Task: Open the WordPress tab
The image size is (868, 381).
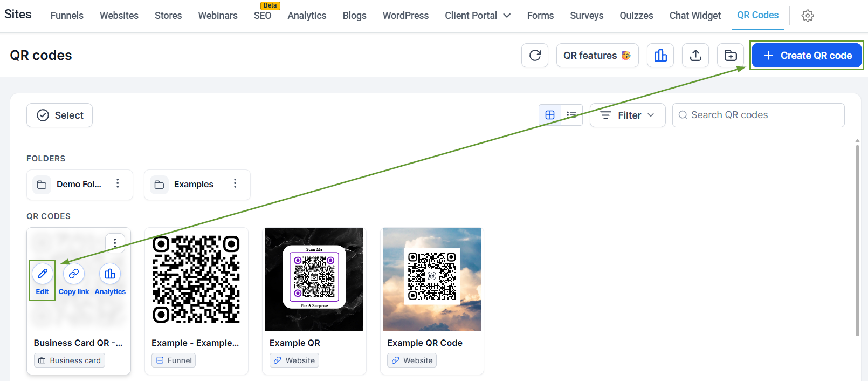Action: (x=405, y=16)
